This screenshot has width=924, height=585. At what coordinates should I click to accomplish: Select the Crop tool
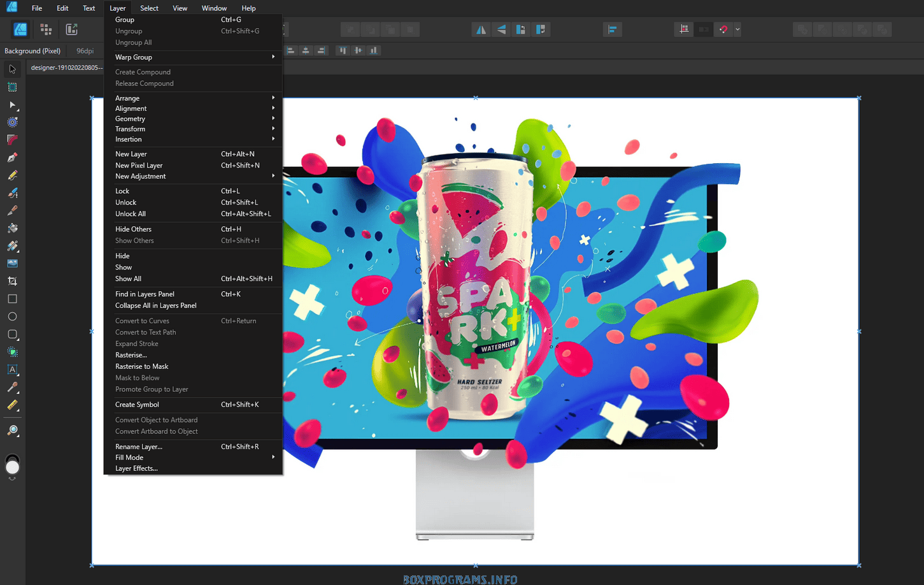(12, 281)
